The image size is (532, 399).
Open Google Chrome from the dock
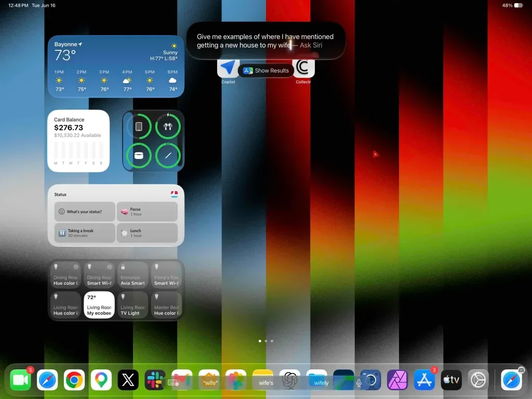click(74, 380)
